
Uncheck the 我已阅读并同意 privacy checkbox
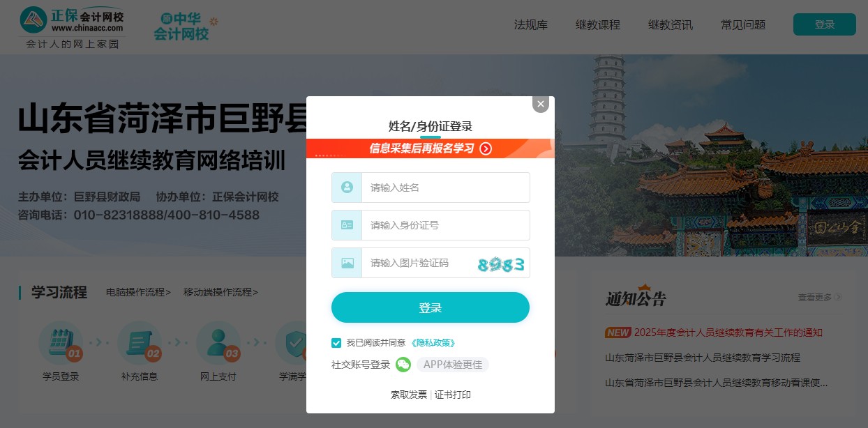pyautogui.click(x=337, y=343)
